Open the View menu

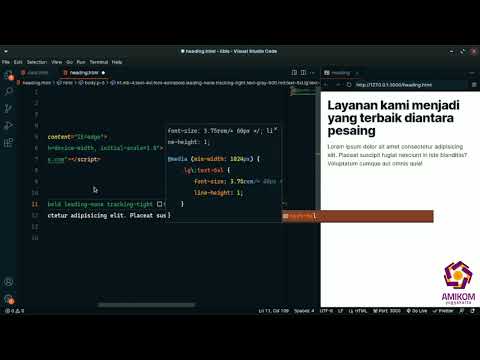point(57,62)
